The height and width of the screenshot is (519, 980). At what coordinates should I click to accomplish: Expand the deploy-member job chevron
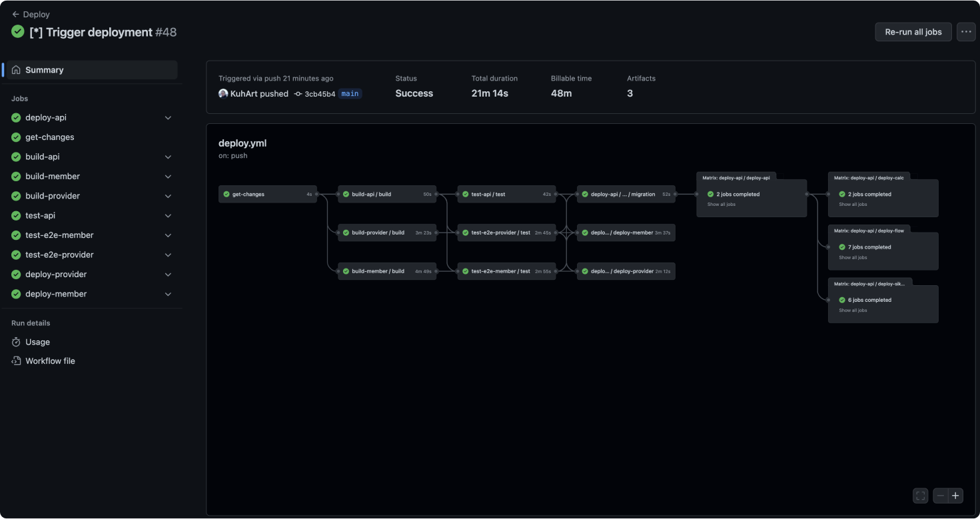click(x=168, y=294)
